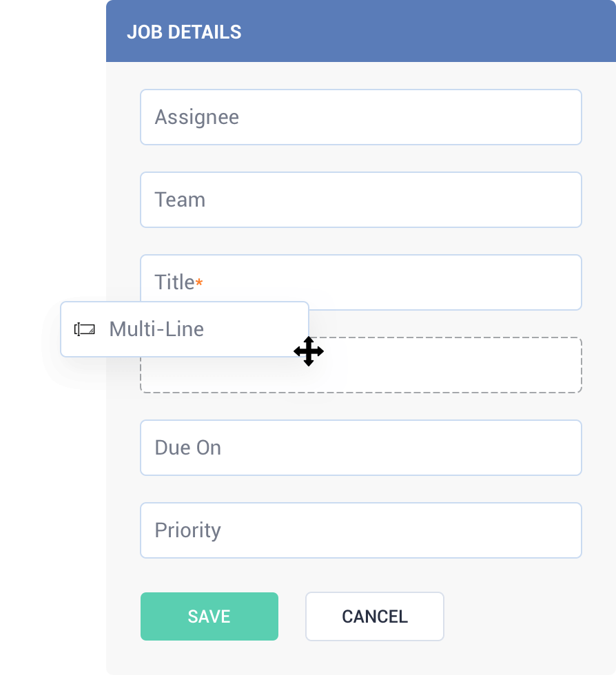Click the "Team" placeholder text
Viewport: 616px width, 675px height.
point(180,200)
